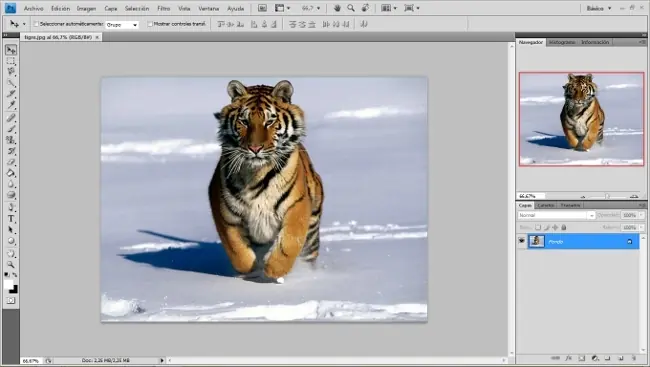This screenshot has height=367, width=650.
Task: Swap foreground and background colors
Action: [x=15, y=275]
